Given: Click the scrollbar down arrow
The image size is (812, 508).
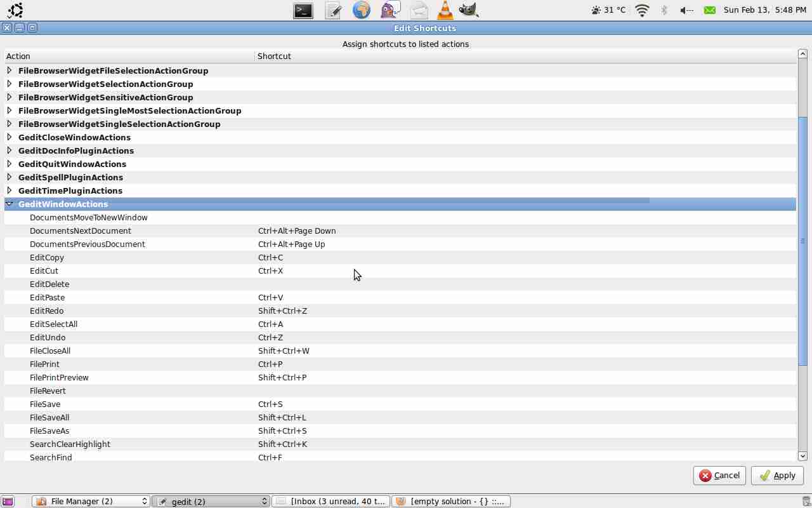Looking at the screenshot, I should point(802,456).
